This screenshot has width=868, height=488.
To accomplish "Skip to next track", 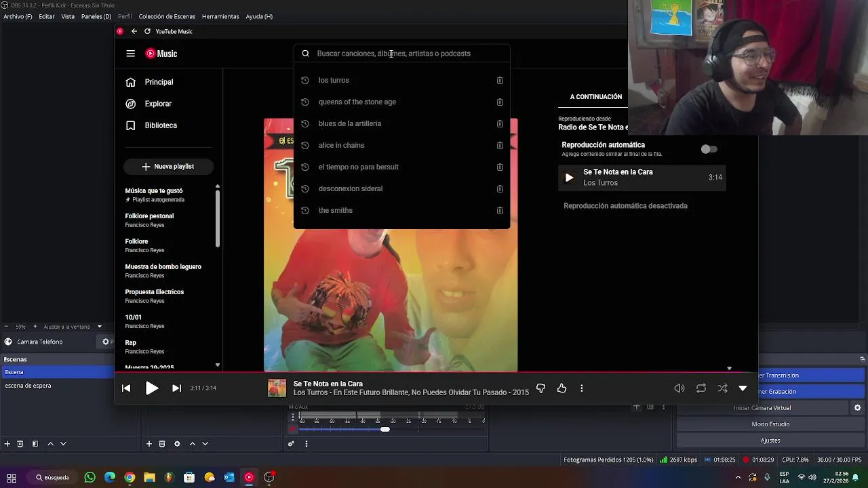I will (x=176, y=388).
